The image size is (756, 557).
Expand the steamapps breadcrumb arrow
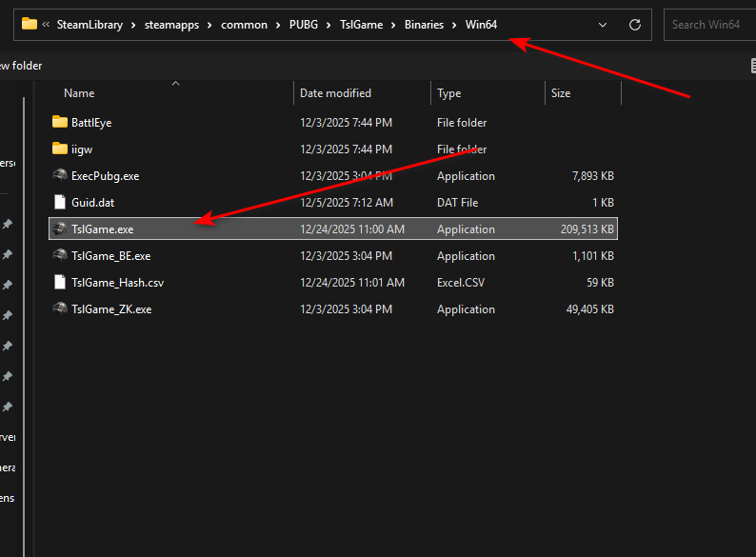coord(209,25)
